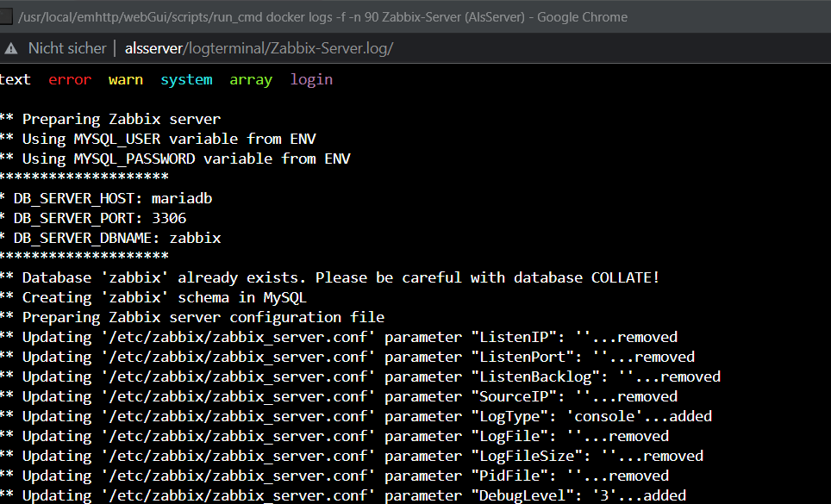Click the window title text 'docker logs -f -n 90 Zabbix-Server'
The height and width of the screenshot is (504, 831).
coord(364,17)
